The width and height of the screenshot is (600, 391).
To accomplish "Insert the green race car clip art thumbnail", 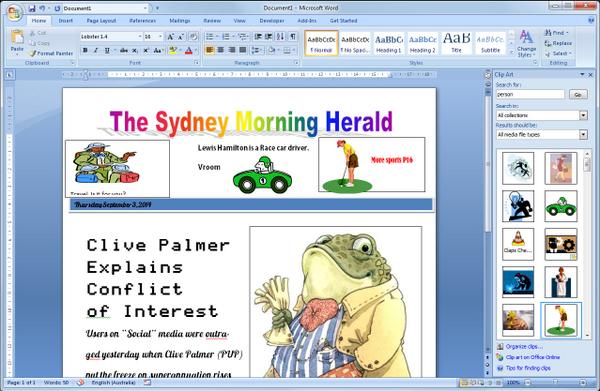I will click(561, 207).
